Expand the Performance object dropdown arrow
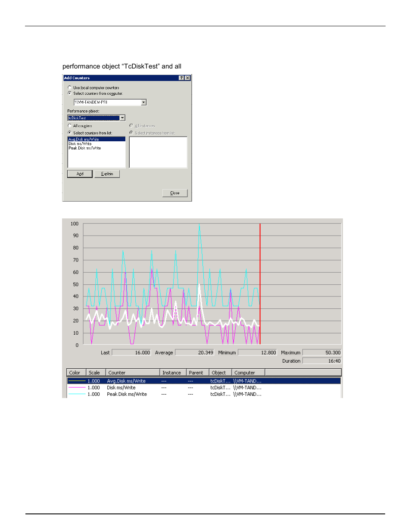411x532 pixels. [122, 118]
